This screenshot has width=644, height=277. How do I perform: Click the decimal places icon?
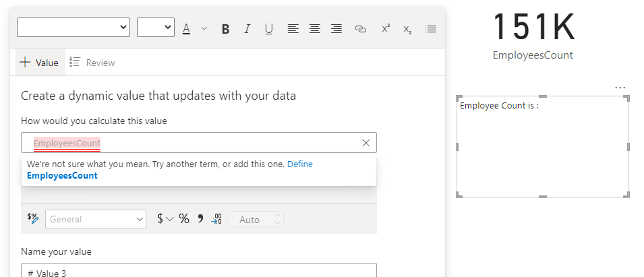(216, 219)
